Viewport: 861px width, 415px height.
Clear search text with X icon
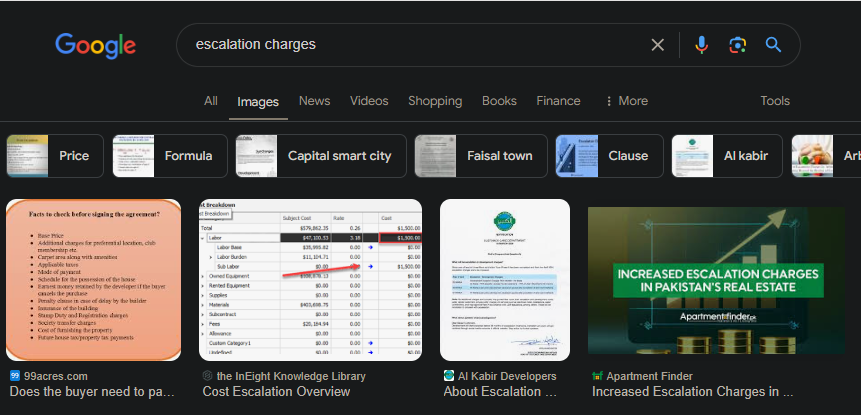pos(657,45)
